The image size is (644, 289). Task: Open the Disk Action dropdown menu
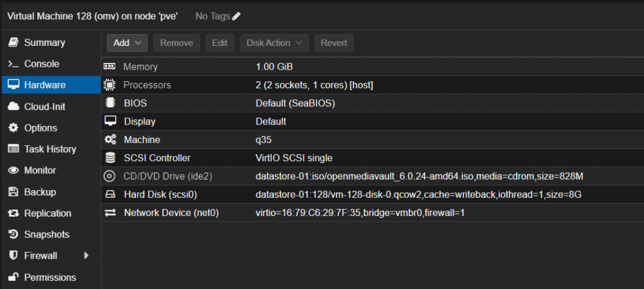274,43
